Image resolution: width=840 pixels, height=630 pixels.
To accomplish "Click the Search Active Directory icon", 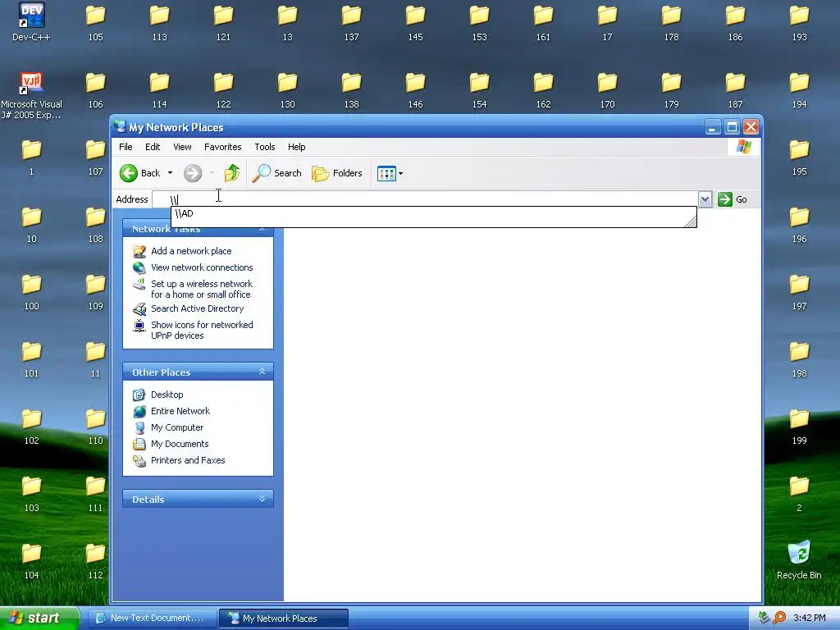I will (x=139, y=309).
